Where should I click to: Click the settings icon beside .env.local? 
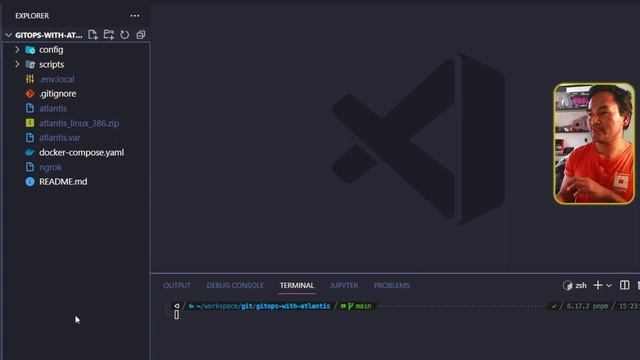pyautogui.click(x=30, y=79)
